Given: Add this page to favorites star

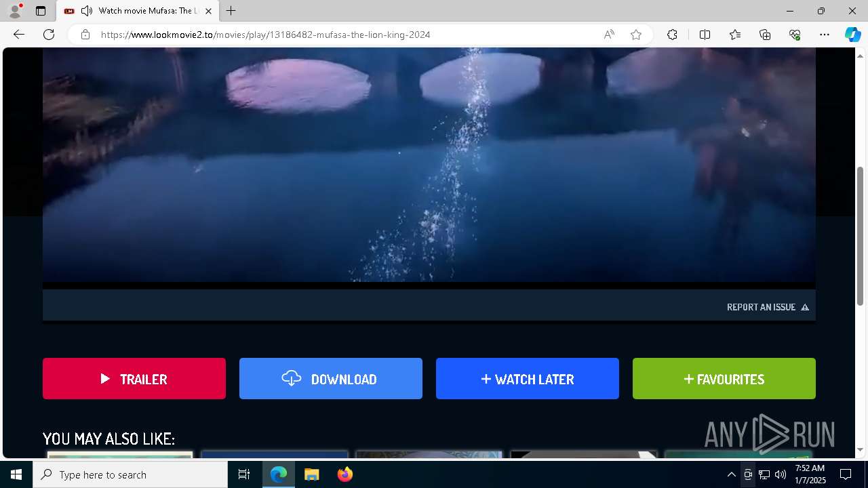Looking at the screenshot, I should tap(636, 35).
